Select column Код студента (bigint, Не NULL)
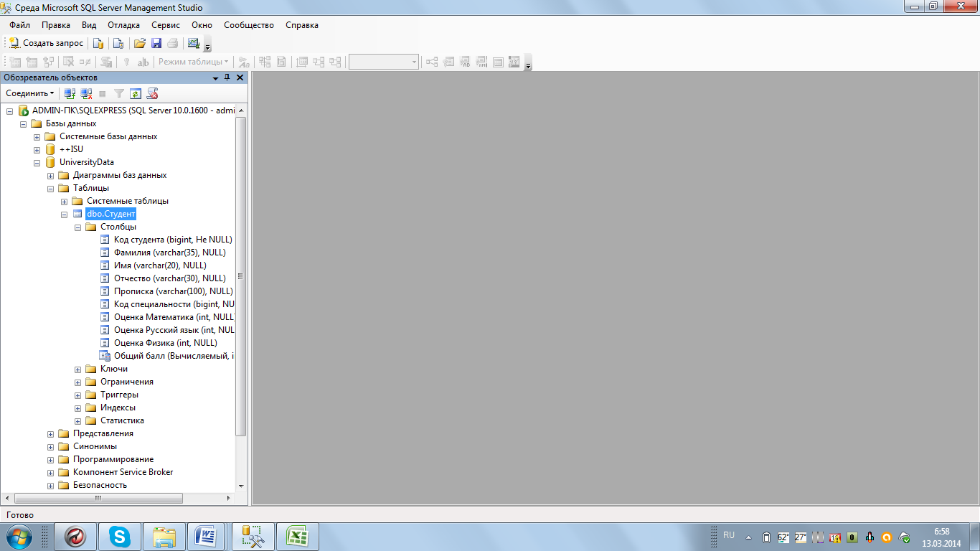The width and height of the screenshot is (980, 551). [173, 240]
